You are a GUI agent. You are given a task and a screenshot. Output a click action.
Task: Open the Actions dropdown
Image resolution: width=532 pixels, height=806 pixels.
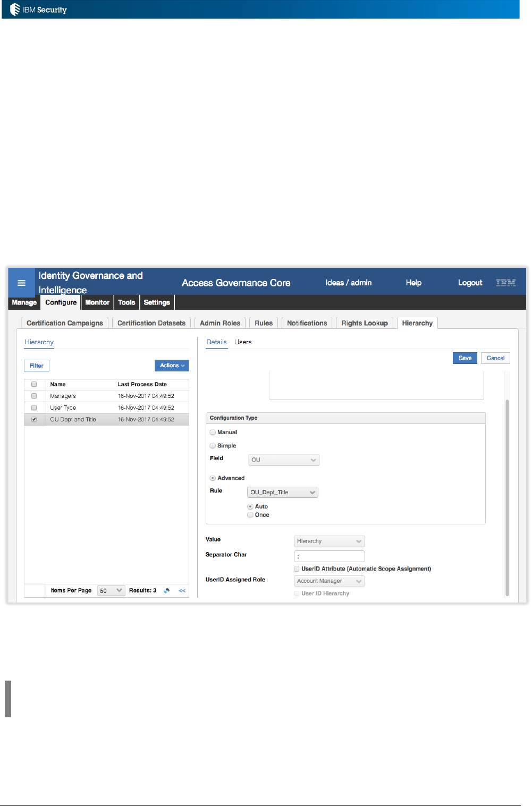coord(172,366)
